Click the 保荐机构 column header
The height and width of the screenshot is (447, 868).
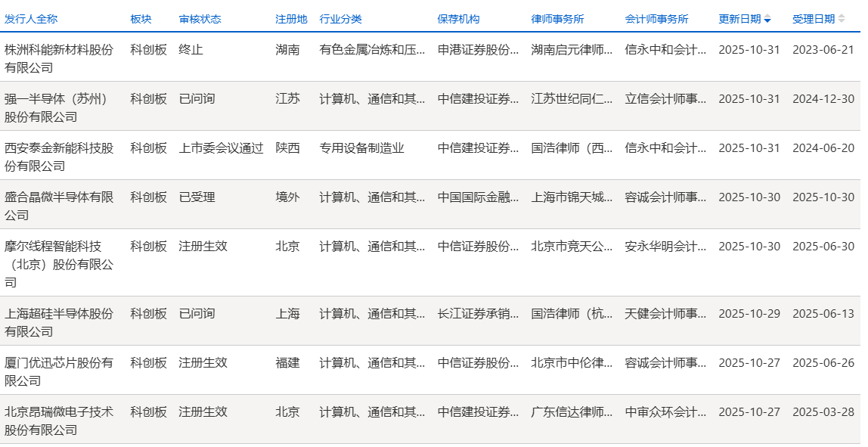tap(458, 19)
